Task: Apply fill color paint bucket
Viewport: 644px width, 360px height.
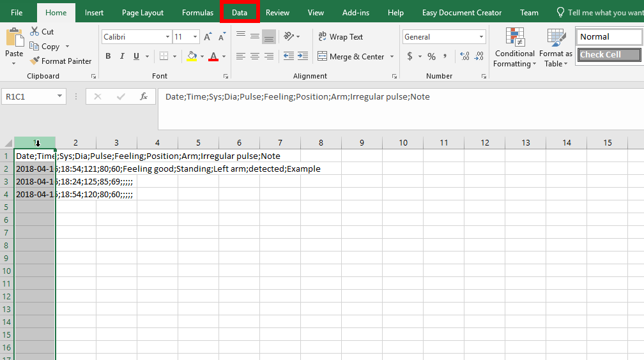Action: pos(192,56)
